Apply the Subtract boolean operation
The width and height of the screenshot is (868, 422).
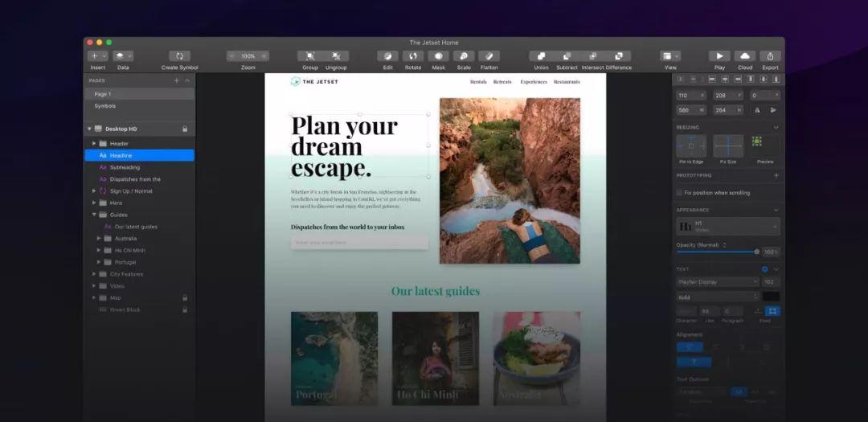(x=567, y=56)
